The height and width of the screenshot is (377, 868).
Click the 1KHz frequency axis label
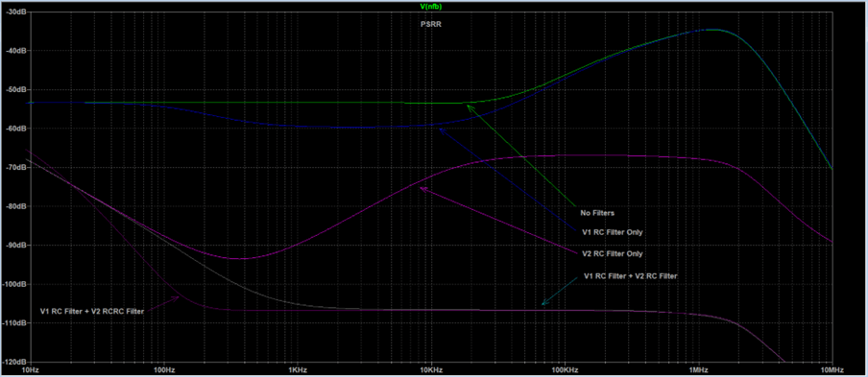point(298,369)
